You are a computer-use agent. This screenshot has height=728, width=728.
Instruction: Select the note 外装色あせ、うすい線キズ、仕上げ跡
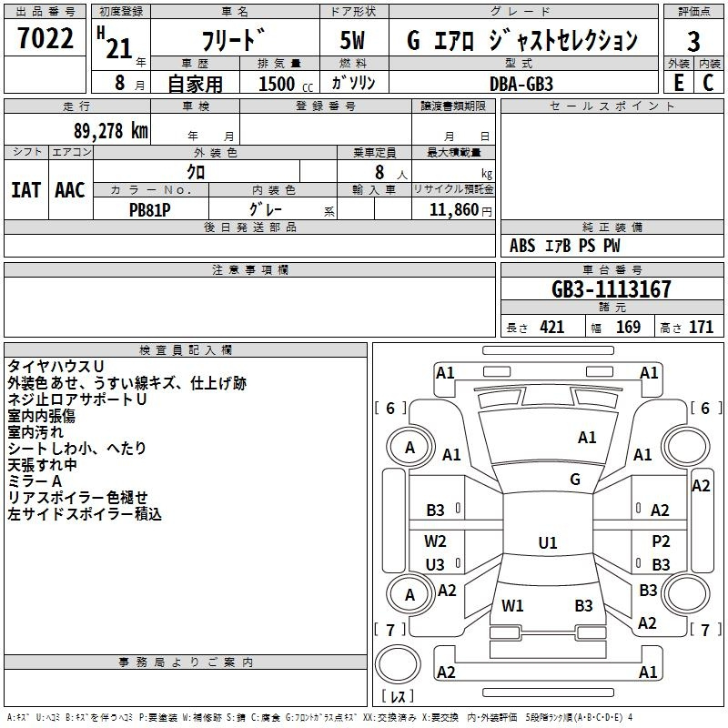point(126,383)
